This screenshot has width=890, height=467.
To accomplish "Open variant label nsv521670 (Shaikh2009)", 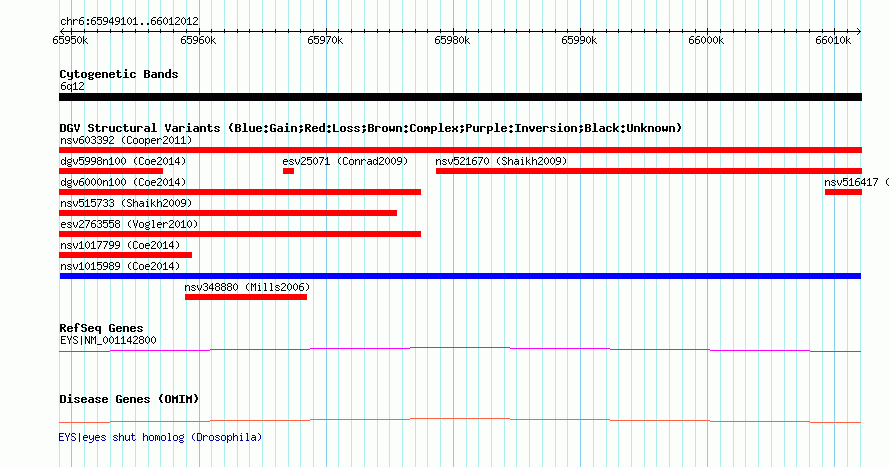I will coord(501,161).
